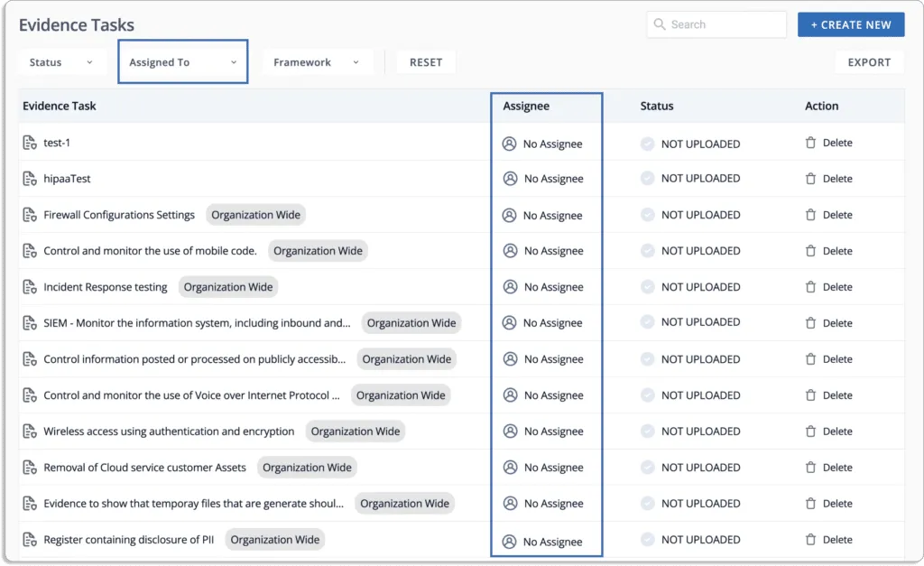Click status check icon for hipaaTest
The image size is (924, 566).
tap(648, 178)
